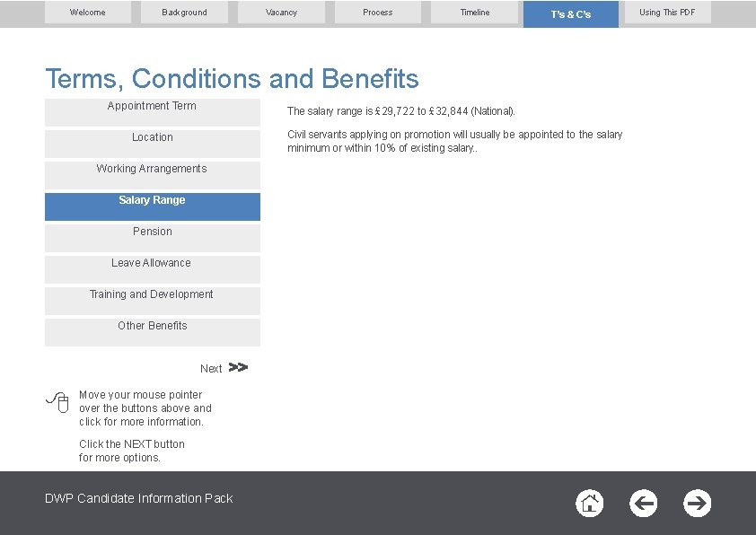Click the forward arrow navigation icon

[x=697, y=504]
